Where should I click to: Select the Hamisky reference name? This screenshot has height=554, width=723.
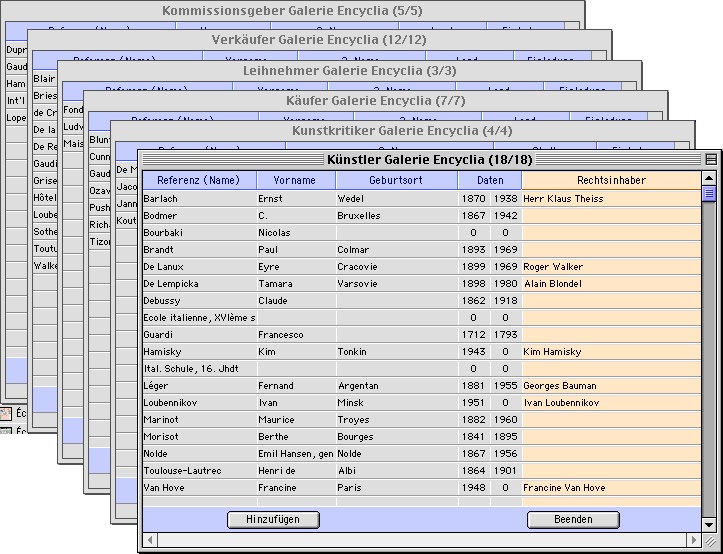pos(162,352)
